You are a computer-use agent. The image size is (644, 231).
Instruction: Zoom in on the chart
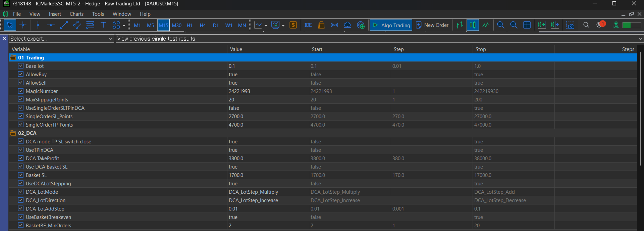click(500, 25)
